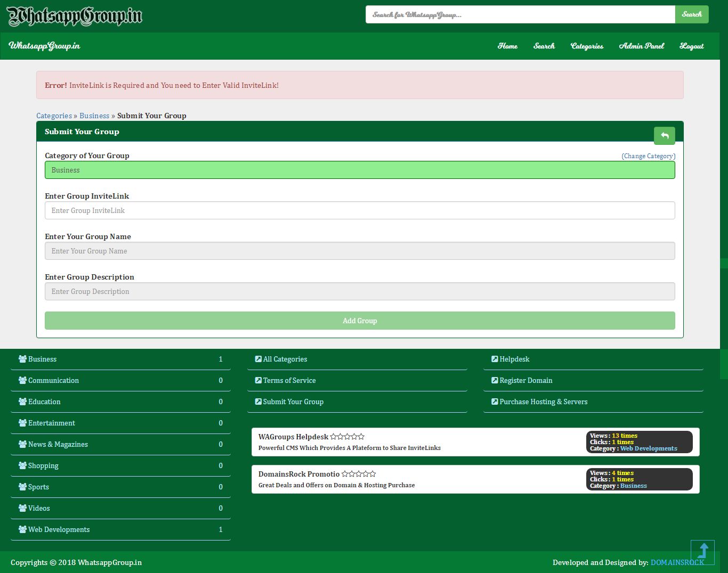Viewport: 728px width, 573px height.
Task: Click the Enter Group InviteLink field
Action: tap(360, 210)
